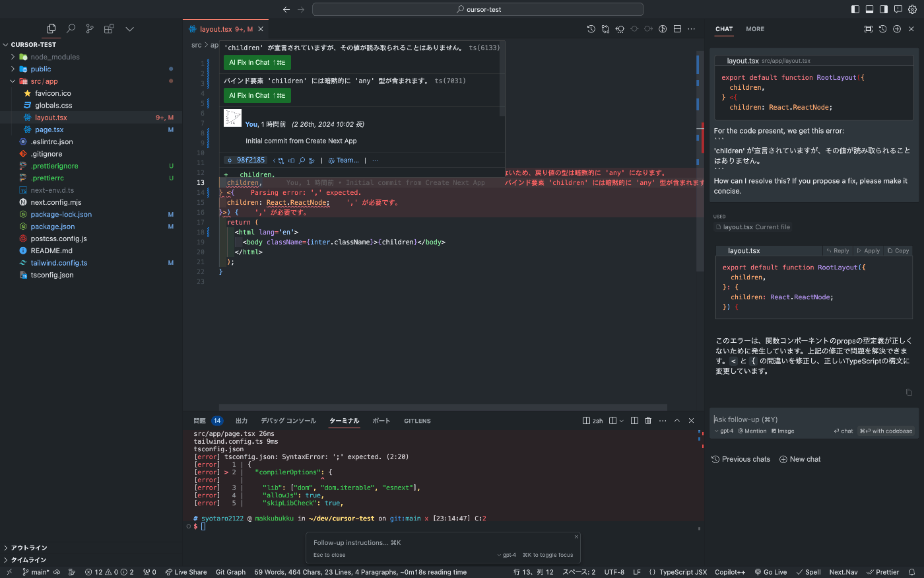Expand the public folder

tap(13, 69)
